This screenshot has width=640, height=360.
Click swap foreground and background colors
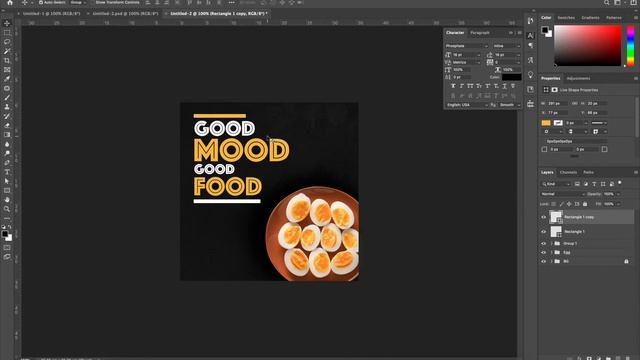point(10,227)
